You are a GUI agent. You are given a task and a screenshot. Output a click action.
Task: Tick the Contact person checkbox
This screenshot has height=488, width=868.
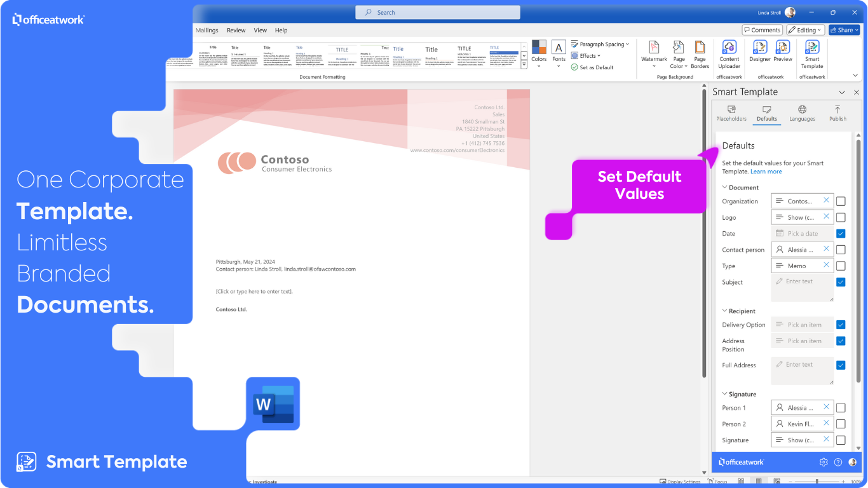pyautogui.click(x=841, y=250)
